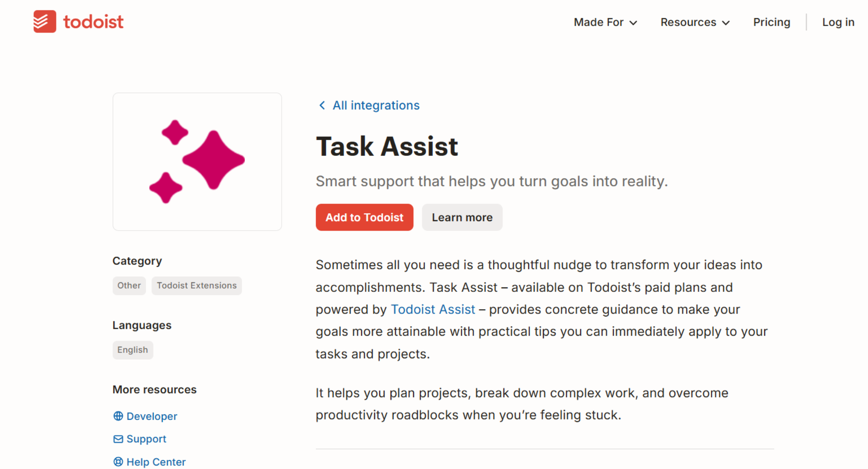Select the Todoist Extensions category tag
The height and width of the screenshot is (469, 868).
197,286
